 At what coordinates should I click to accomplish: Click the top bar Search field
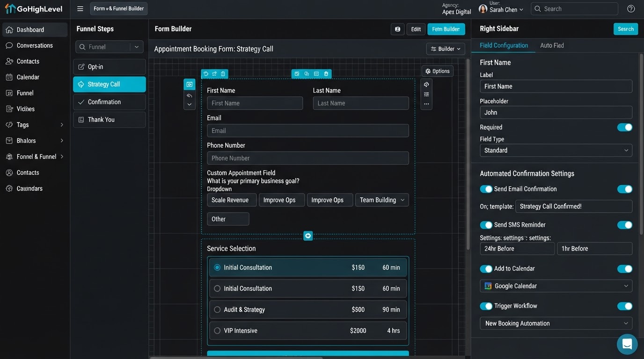pyautogui.click(x=574, y=9)
